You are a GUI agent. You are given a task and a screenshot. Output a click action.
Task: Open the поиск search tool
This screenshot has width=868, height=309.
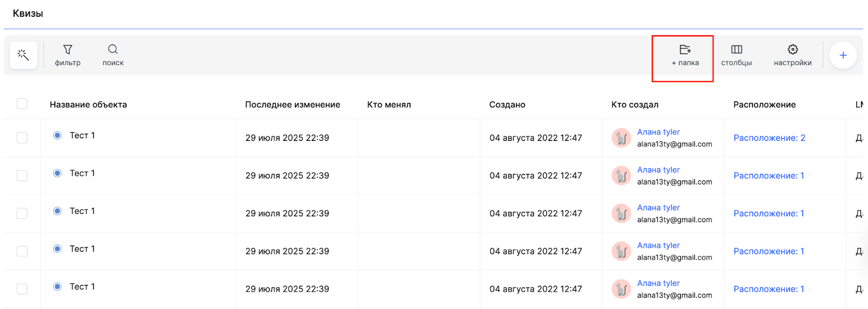(113, 55)
